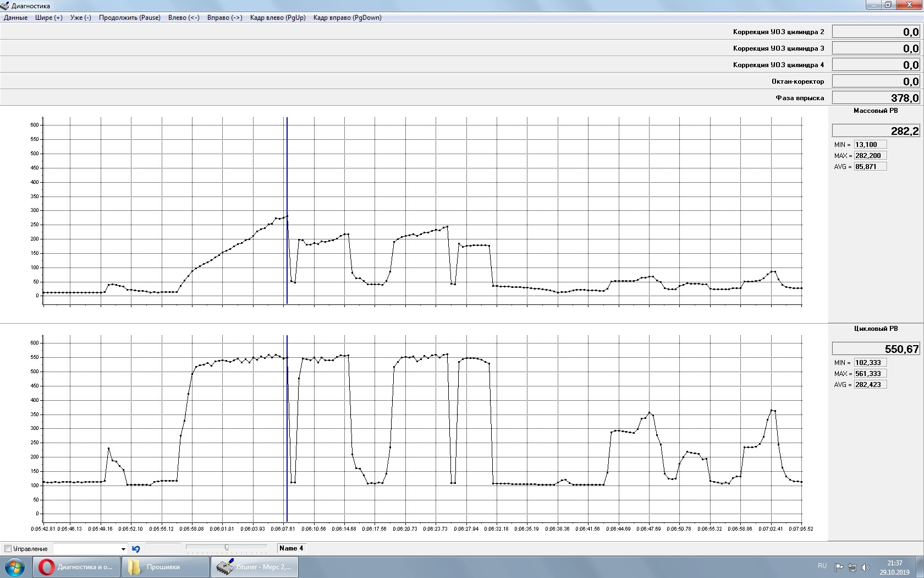Click Массовый РВ MAX value 282,200
This screenshot has width=924, height=578.
pos(870,156)
